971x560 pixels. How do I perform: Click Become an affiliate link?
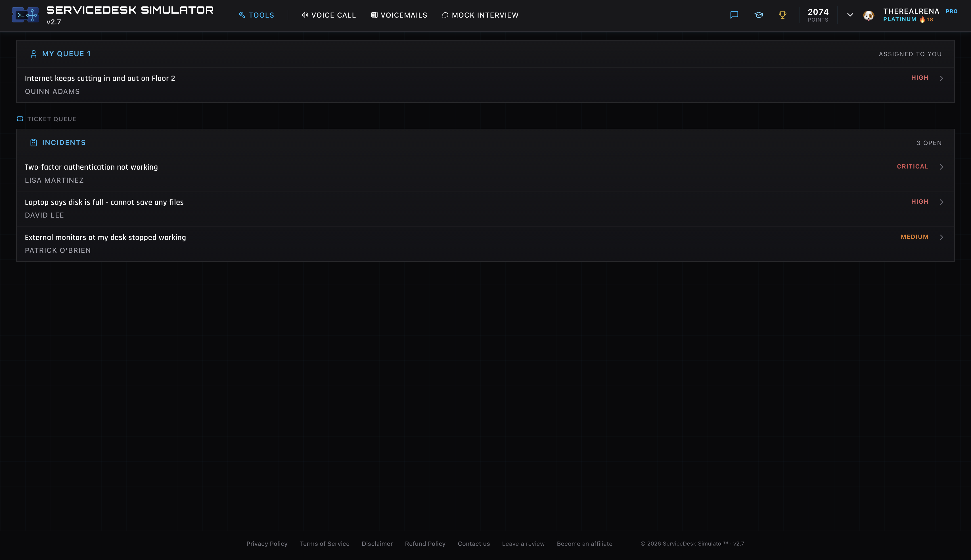pyautogui.click(x=584, y=544)
